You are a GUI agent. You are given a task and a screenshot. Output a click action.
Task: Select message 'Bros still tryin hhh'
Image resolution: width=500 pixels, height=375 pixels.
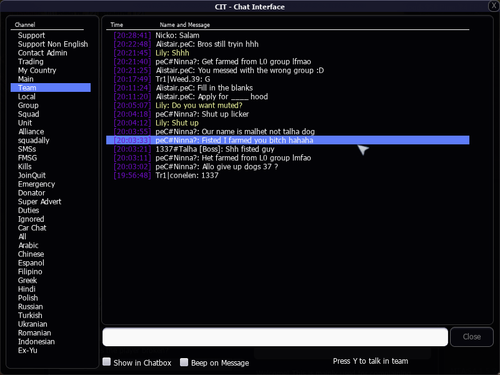click(288, 44)
